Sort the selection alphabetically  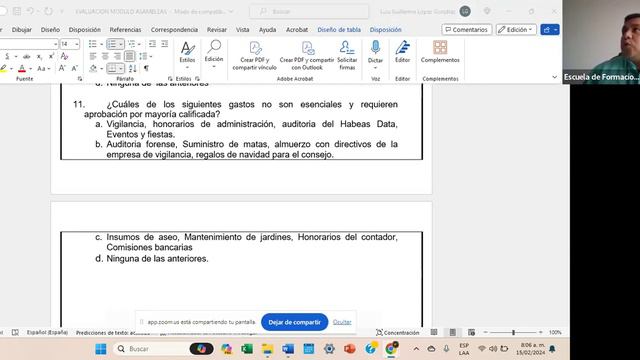point(133,69)
